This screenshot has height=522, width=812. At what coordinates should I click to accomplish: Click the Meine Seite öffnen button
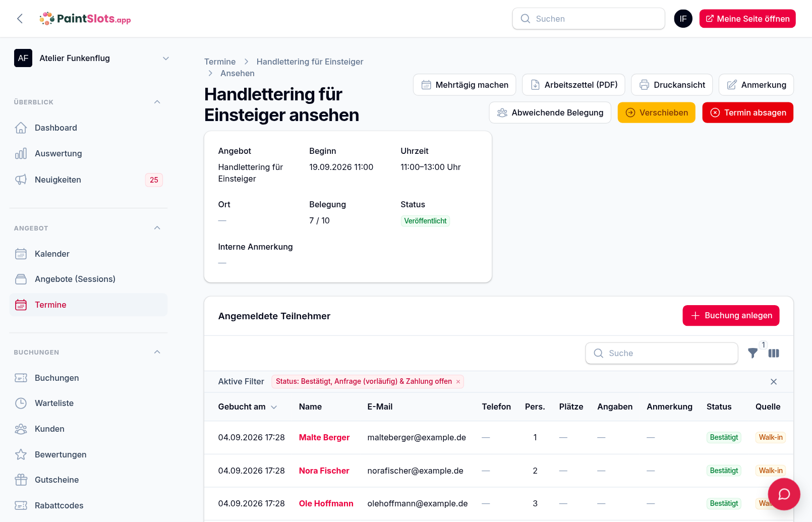pos(747,19)
